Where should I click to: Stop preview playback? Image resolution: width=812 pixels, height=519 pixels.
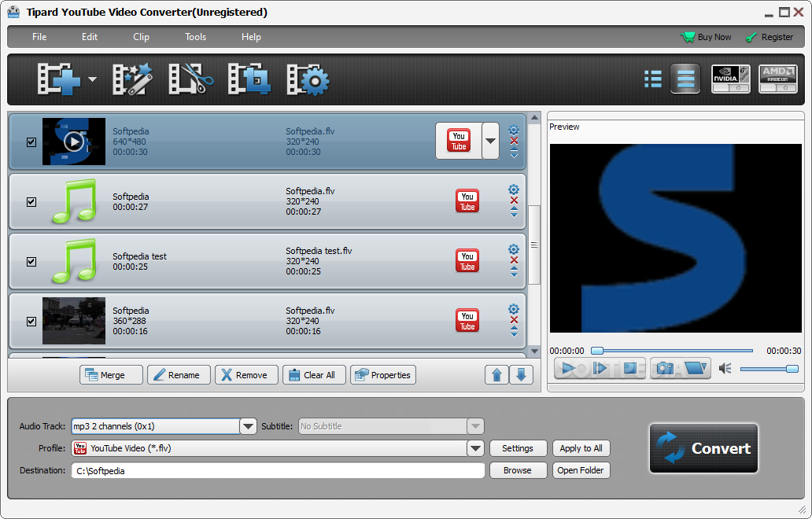(631, 369)
